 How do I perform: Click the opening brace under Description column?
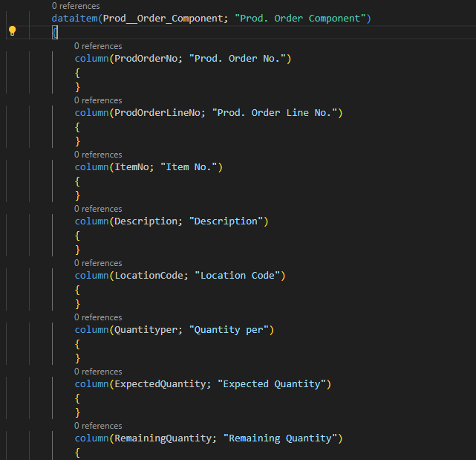(77, 236)
